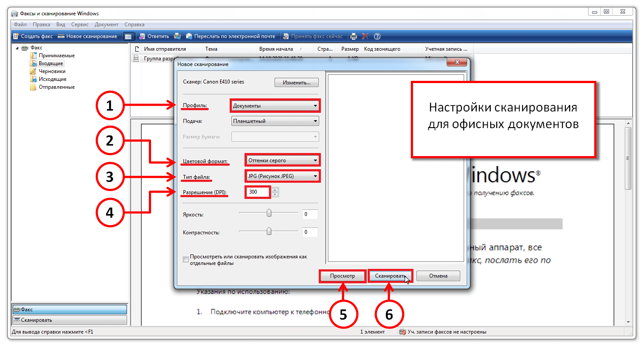Click the Просмотр button
Viewport: 644px width, 348px height.
point(342,276)
